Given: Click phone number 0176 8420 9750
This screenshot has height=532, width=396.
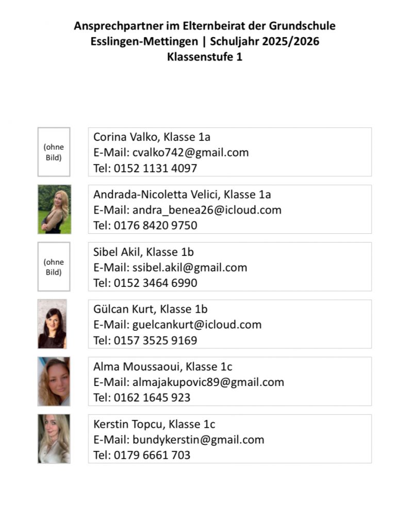Looking at the screenshot, I should tap(155, 225).
